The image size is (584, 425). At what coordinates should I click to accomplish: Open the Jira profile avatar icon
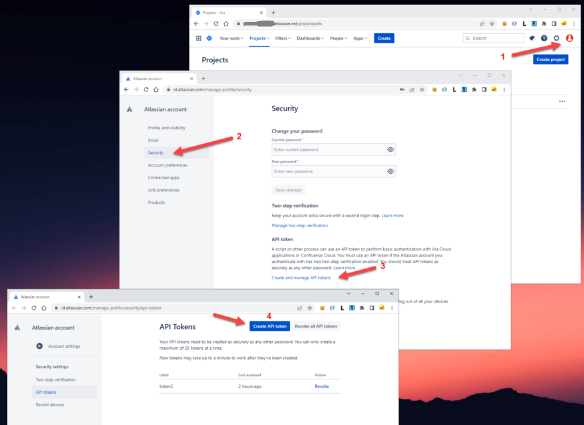569,38
